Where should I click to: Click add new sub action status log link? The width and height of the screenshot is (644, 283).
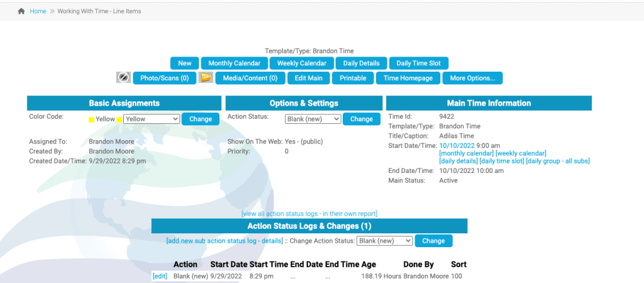(225, 241)
